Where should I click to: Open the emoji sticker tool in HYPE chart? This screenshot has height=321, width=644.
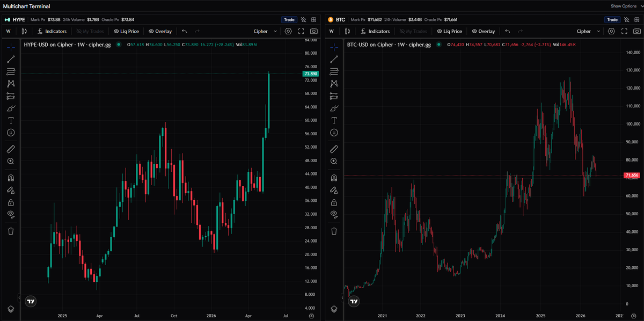[11, 132]
